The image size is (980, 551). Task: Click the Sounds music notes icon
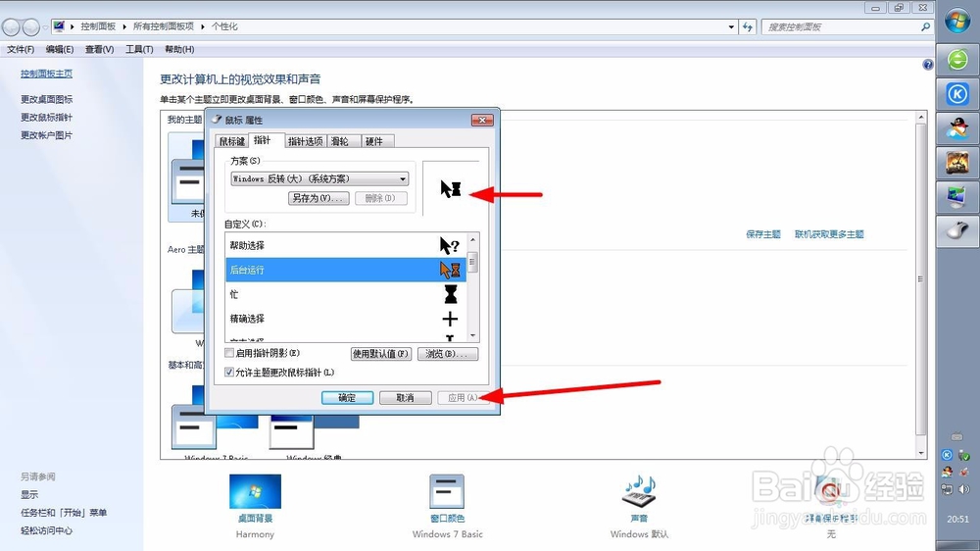coord(639,491)
